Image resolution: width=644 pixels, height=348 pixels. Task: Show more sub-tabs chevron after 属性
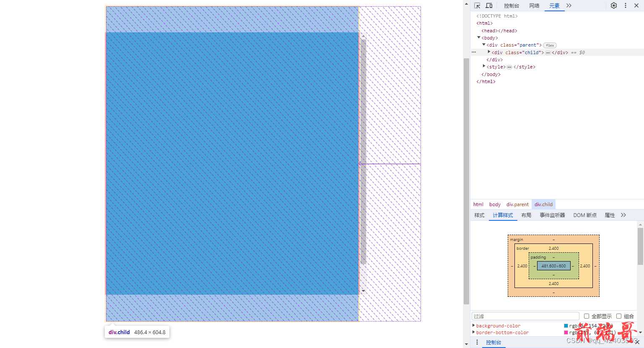click(623, 215)
